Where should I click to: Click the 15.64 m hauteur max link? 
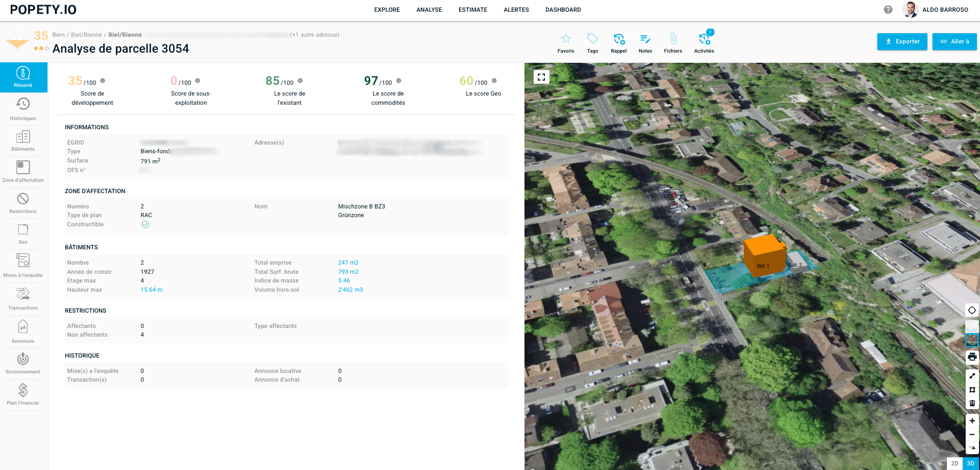point(151,290)
